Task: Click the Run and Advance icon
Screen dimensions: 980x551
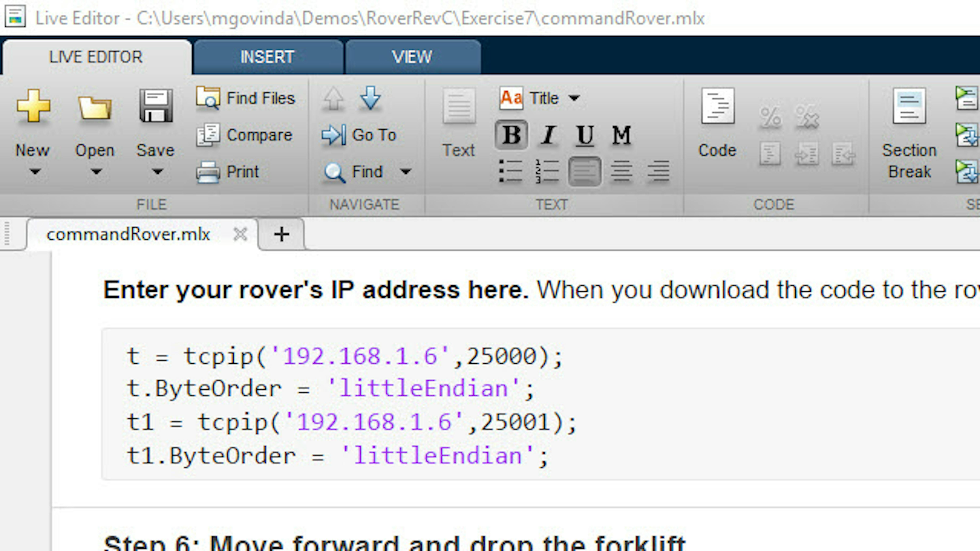Action: (967, 135)
